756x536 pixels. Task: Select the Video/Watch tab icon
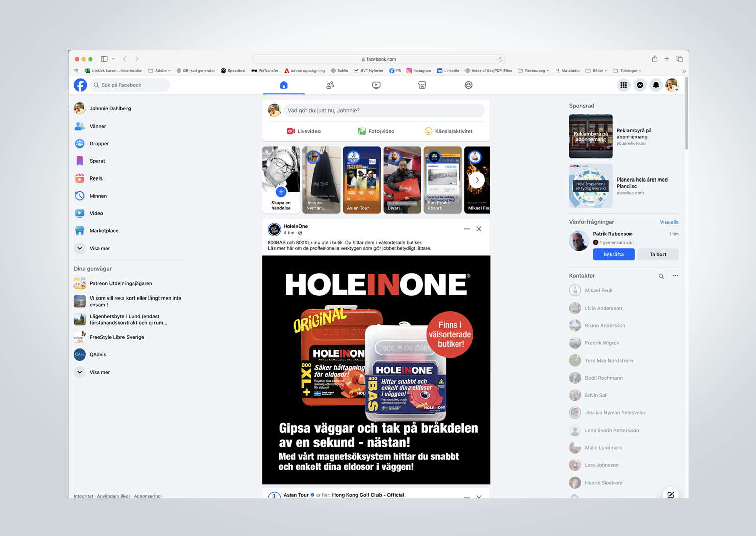click(376, 85)
